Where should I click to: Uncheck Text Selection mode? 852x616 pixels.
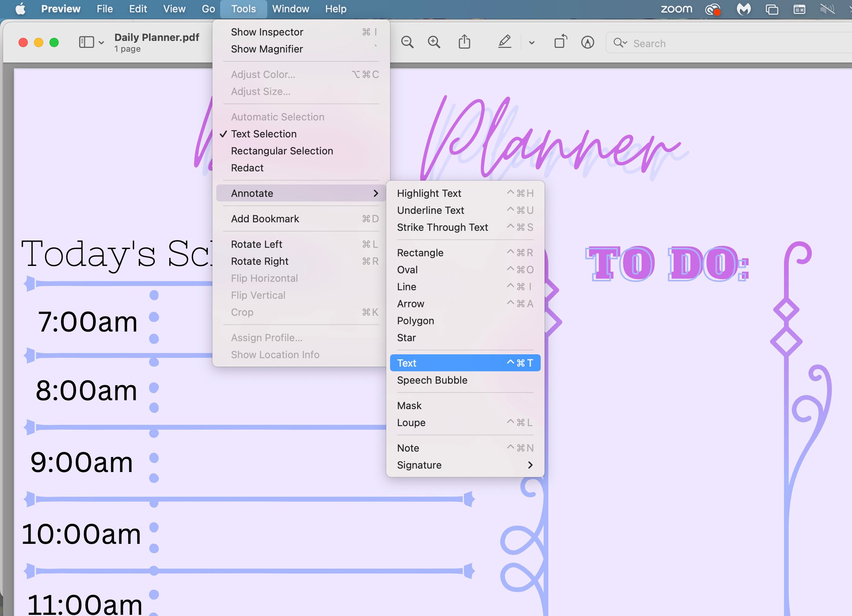tap(264, 134)
